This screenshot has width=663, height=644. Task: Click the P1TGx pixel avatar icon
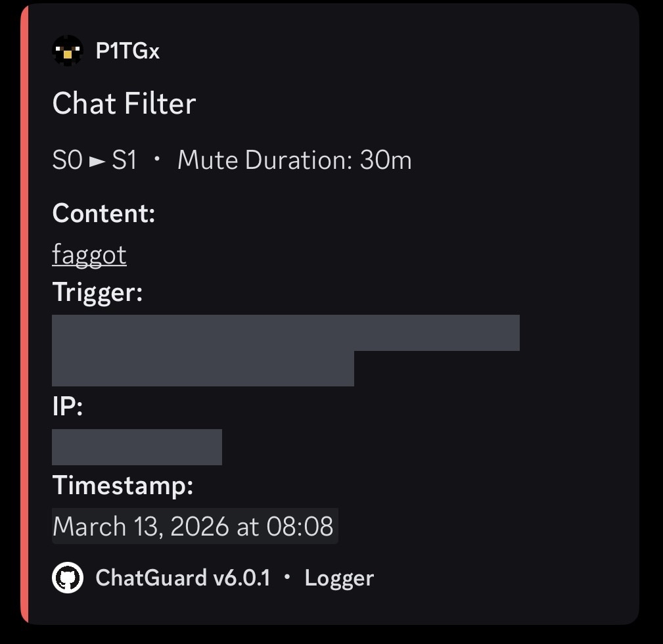coord(68,51)
